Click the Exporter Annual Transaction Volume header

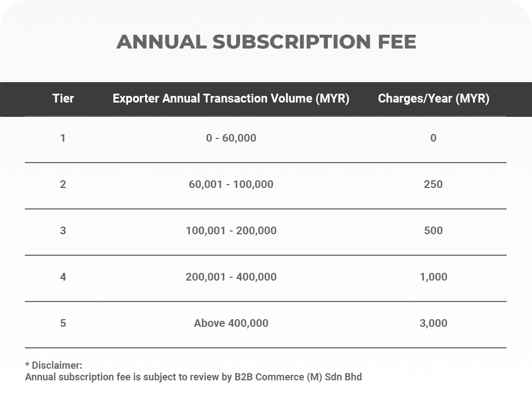(231, 99)
